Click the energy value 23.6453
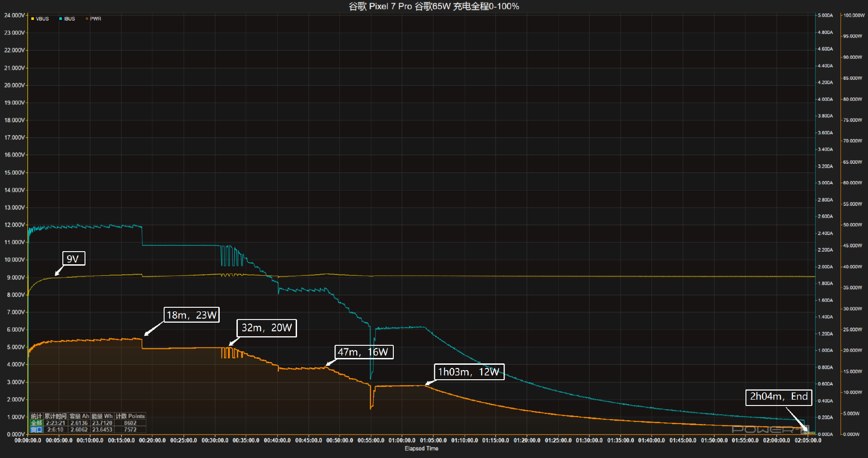The image size is (868, 458). pos(102,429)
